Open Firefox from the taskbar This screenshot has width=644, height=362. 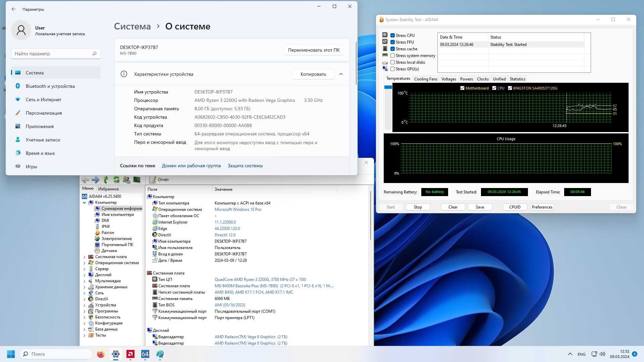coord(101,354)
